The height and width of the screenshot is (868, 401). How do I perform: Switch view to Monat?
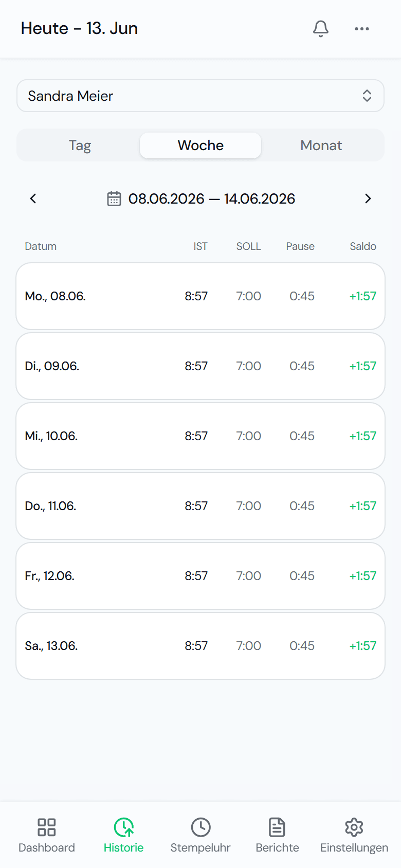point(321,146)
